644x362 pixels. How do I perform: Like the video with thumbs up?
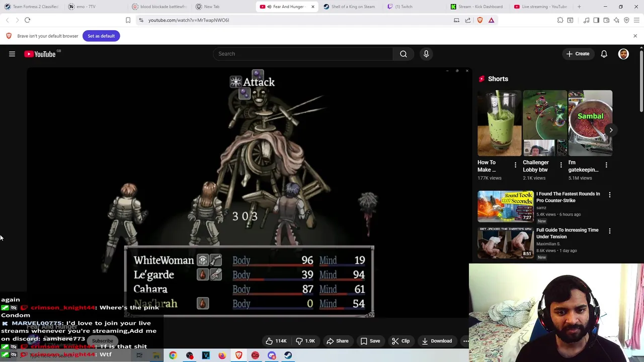tap(275, 341)
